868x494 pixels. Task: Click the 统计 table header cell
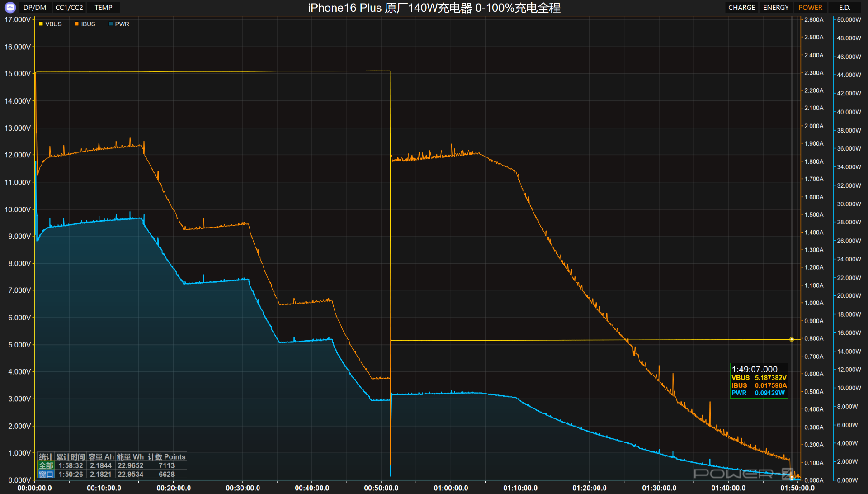pyautogui.click(x=46, y=457)
